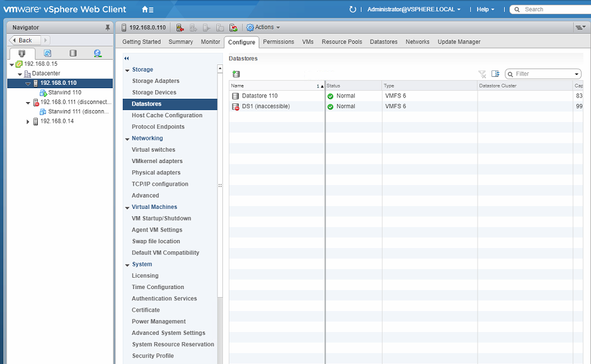Collapse the 192.168.0.15 vCenter tree node
This screenshot has width=591, height=364.
pos(12,64)
